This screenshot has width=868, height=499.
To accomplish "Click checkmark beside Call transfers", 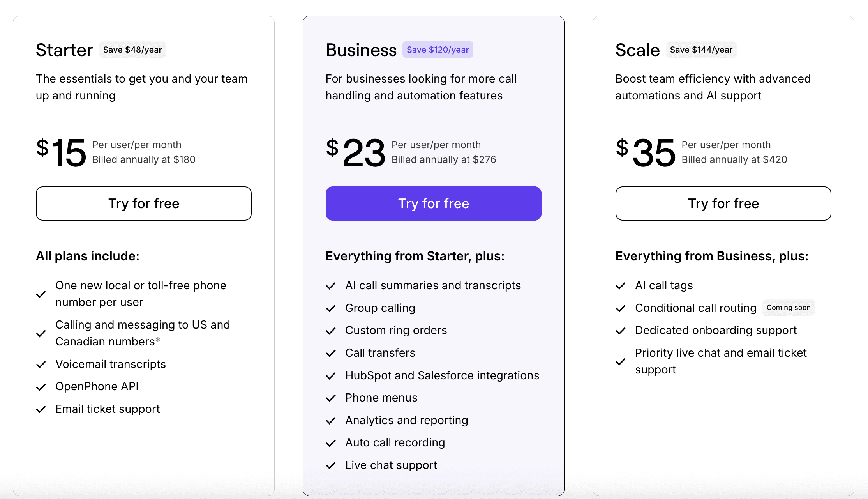I will click(x=331, y=353).
